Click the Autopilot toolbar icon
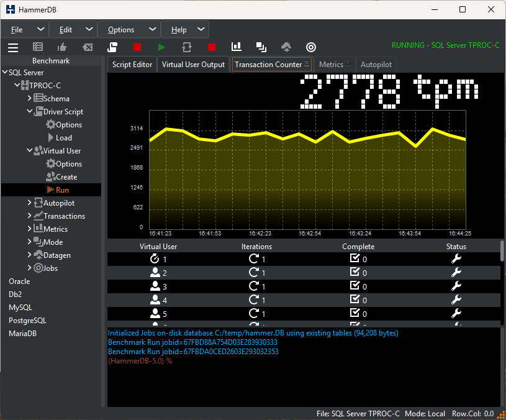Screen dimensions: 506x420 pyautogui.click(x=187, y=47)
